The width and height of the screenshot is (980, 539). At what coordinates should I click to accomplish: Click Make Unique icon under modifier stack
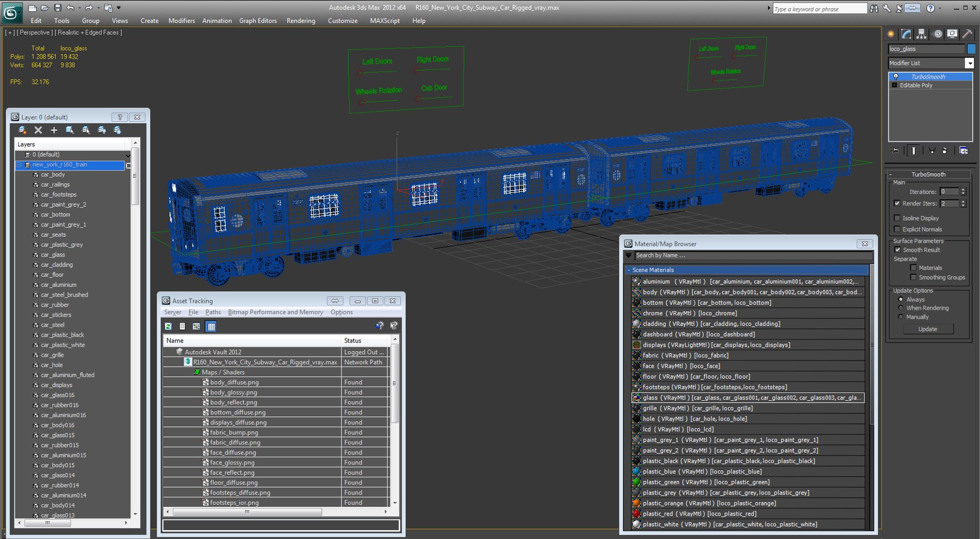pos(932,151)
